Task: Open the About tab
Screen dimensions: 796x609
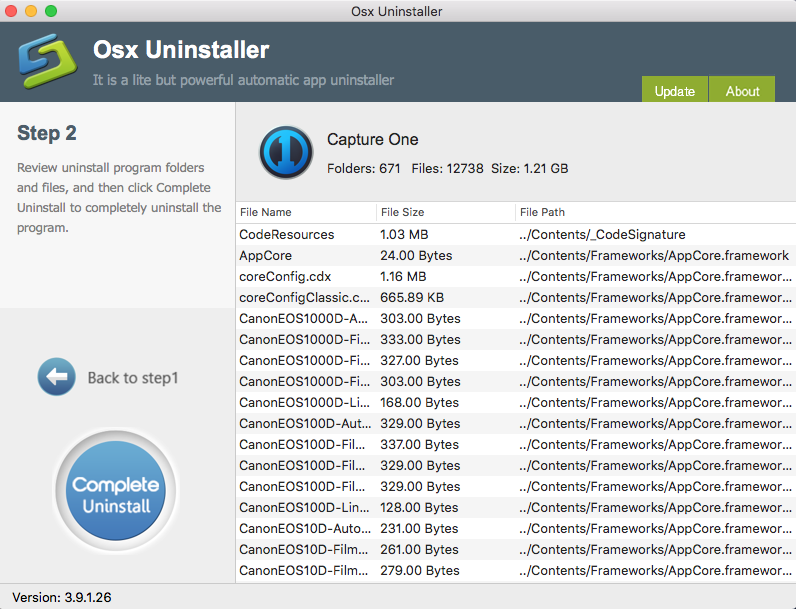Action: (x=742, y=91)
